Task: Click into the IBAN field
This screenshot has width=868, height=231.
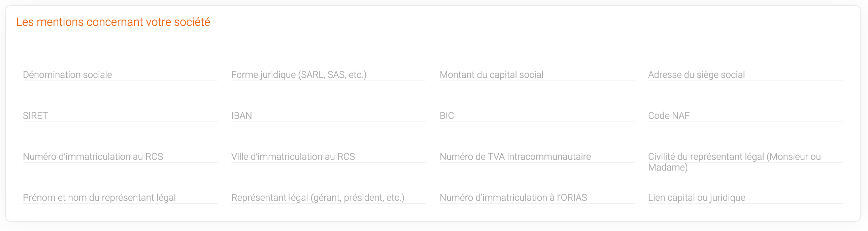Action: point(328,116)
